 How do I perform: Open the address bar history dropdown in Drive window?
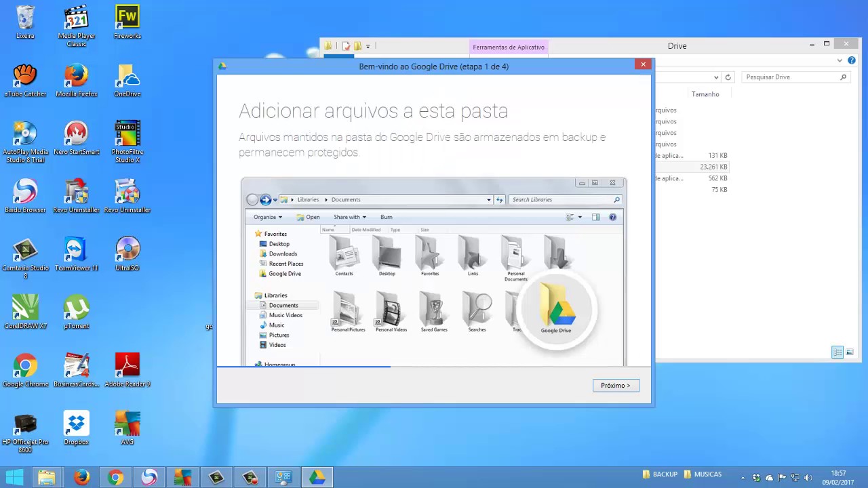click(716, 77)
